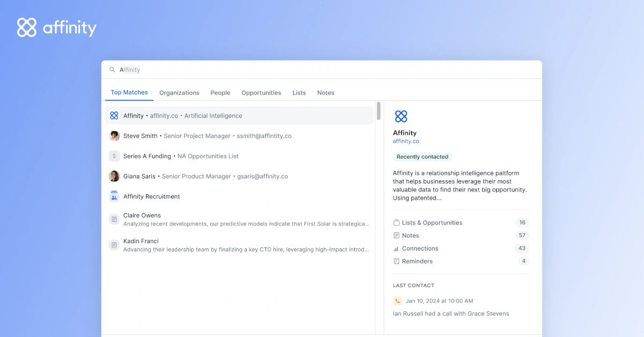Click the Affinity company name heading

(405, 133)
